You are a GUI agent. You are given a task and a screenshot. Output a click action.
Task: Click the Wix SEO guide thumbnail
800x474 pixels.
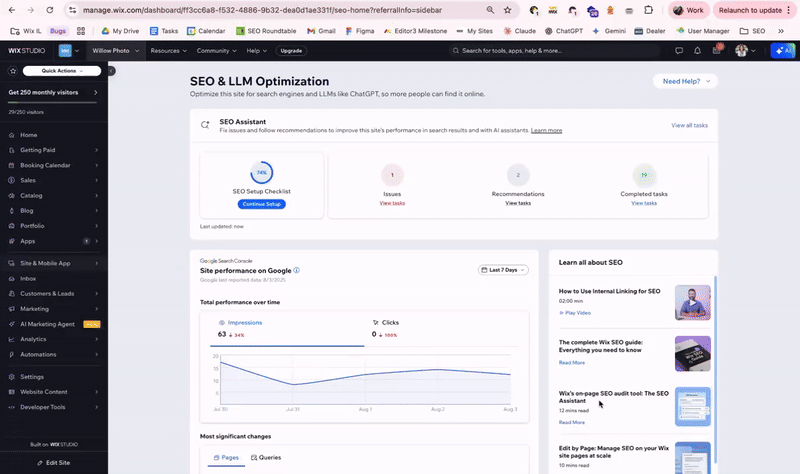(x=692, y=354)
